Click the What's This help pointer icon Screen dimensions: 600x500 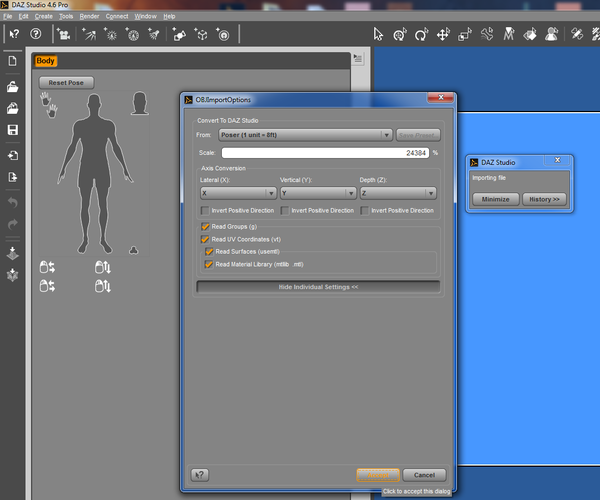coord(14,34)
